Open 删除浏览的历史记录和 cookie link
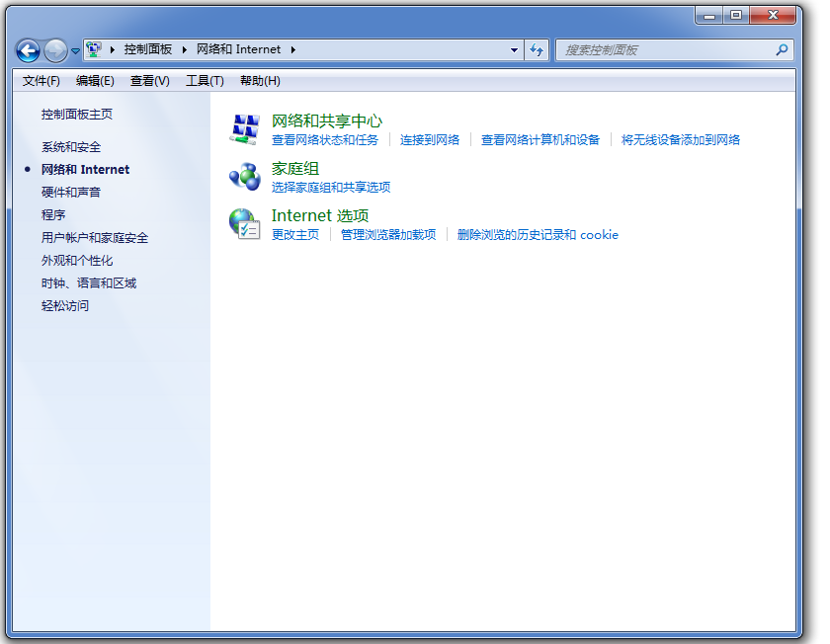The height and width of the screenshot is (644, 830). click(538, 235)
